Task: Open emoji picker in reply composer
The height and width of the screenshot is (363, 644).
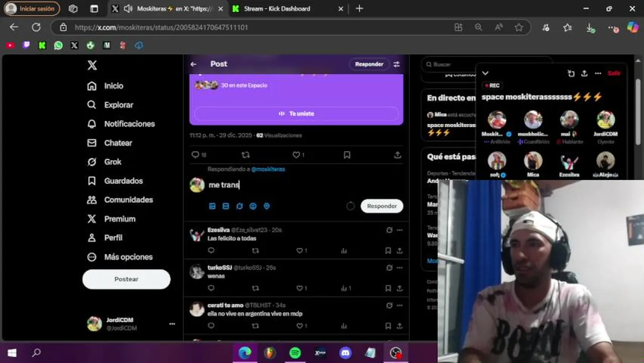Action: coord(253,206)
